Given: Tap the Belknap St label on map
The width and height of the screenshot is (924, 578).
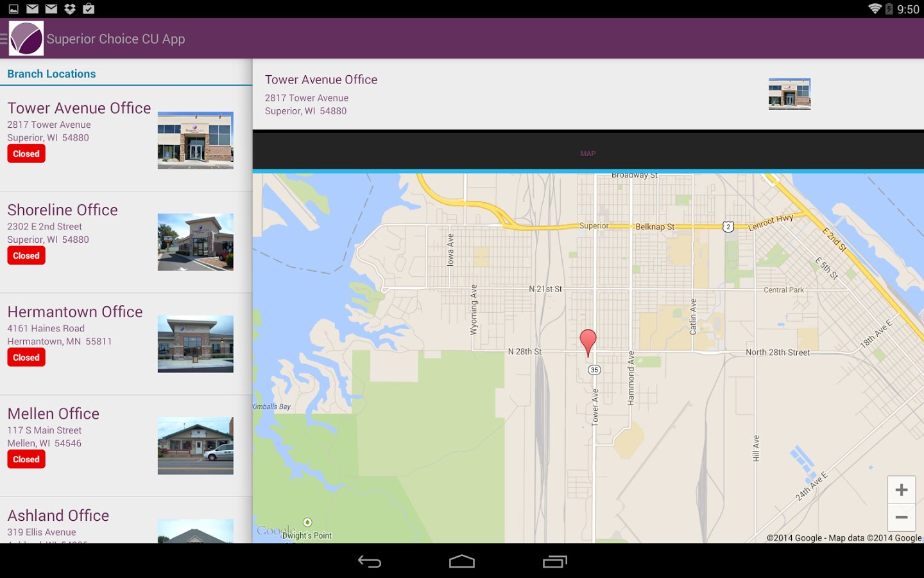Looking at the screenshot, I should [x=654, y=227].
